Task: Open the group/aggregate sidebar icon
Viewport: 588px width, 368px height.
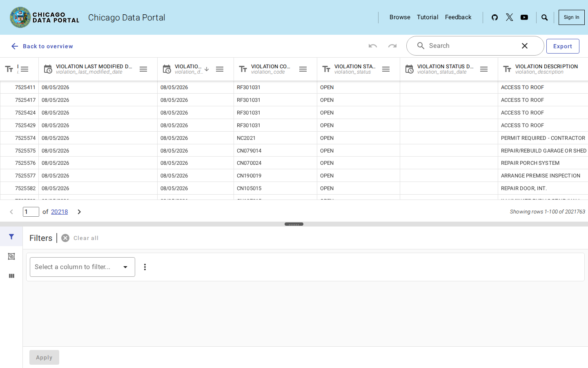Action: pos(11,256)
